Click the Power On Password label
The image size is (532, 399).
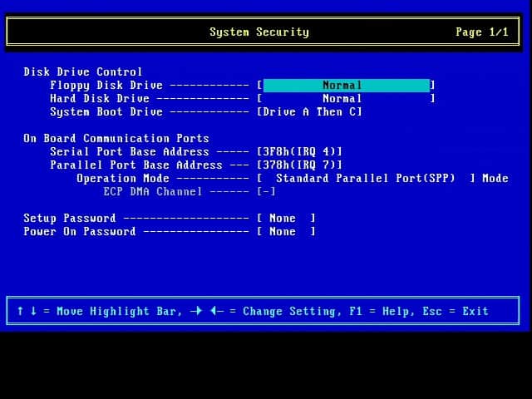tap(80, 232)
